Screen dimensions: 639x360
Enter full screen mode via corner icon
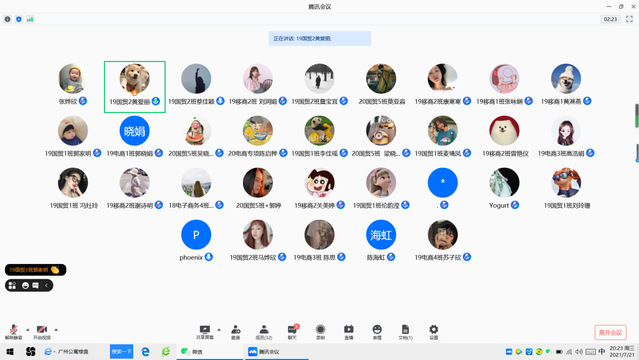click(630, 19)
